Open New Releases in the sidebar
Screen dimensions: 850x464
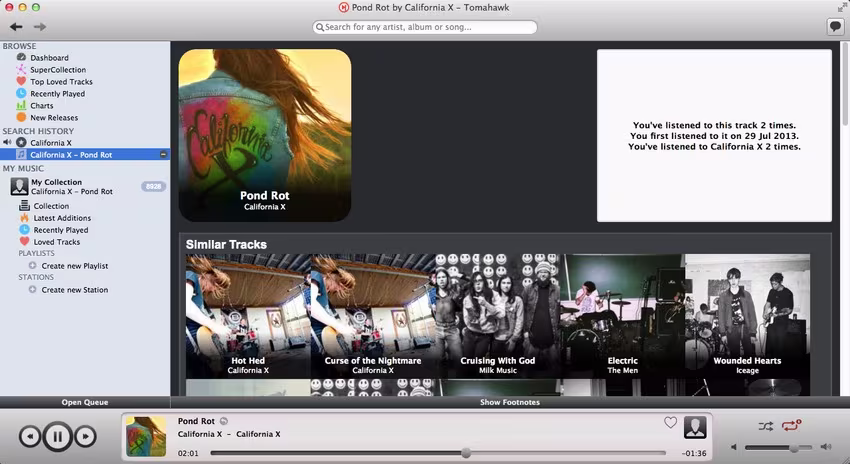click(54, 117)
